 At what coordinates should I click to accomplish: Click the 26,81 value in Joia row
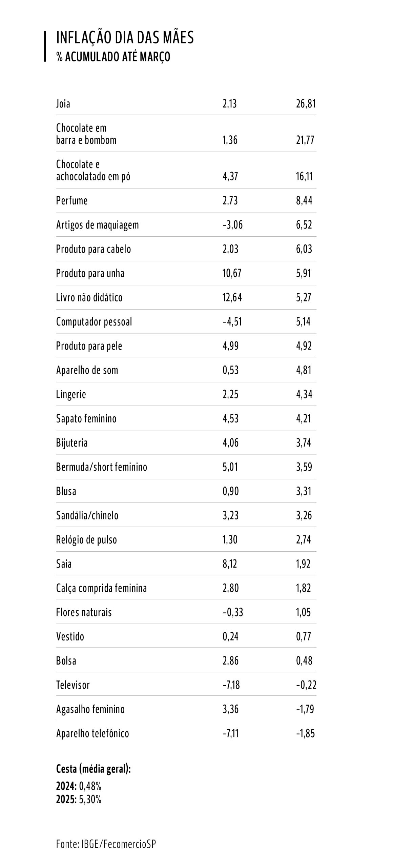(306, 104)
